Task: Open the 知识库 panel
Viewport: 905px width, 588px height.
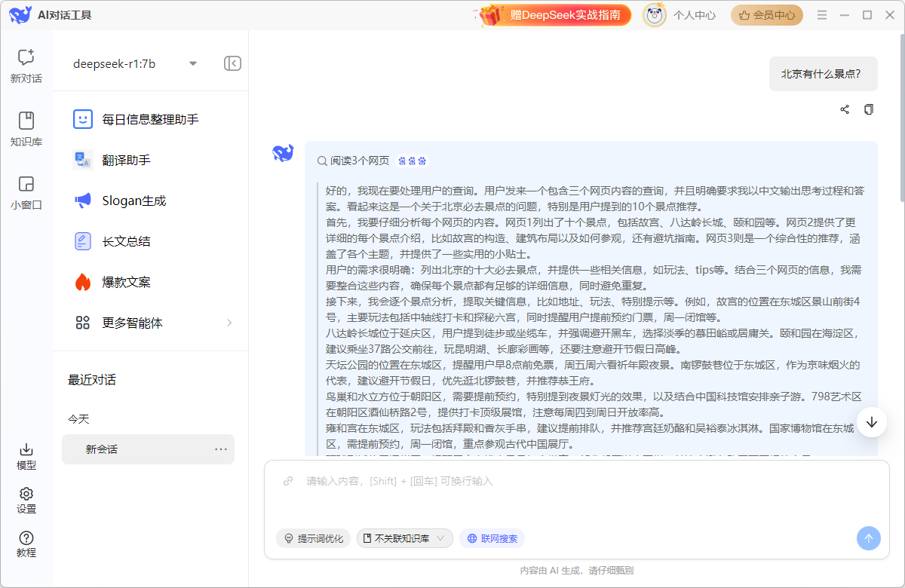Action: (x=26, y=125)
